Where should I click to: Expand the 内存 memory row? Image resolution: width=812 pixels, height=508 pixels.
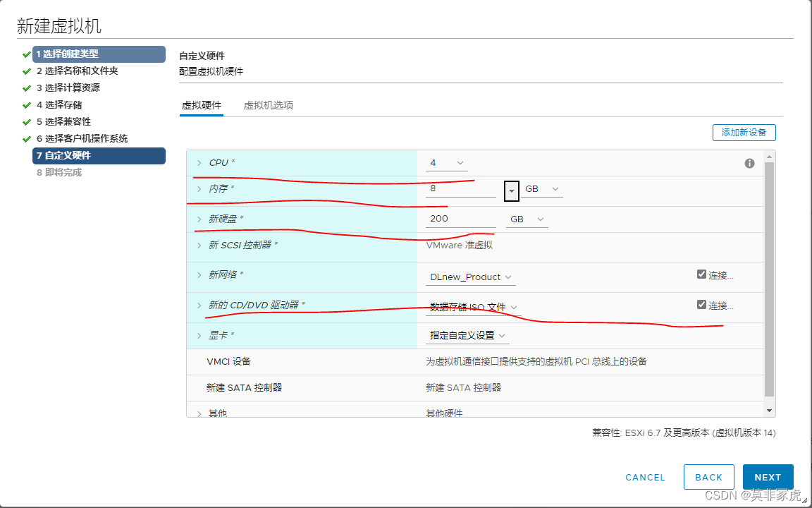[199, 189]
